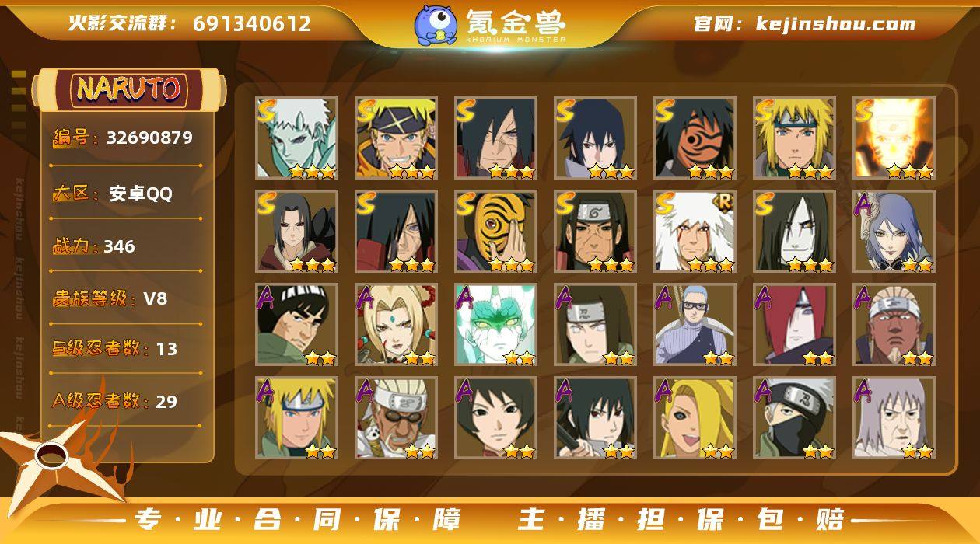Select the white-haired Six Paths Obito portrait
This screenshot has height=544, width=980.
pos(297,138)
